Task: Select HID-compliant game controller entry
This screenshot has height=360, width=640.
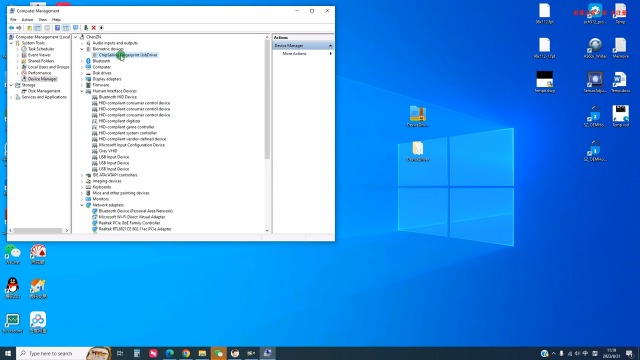Action: pos(126,127)
